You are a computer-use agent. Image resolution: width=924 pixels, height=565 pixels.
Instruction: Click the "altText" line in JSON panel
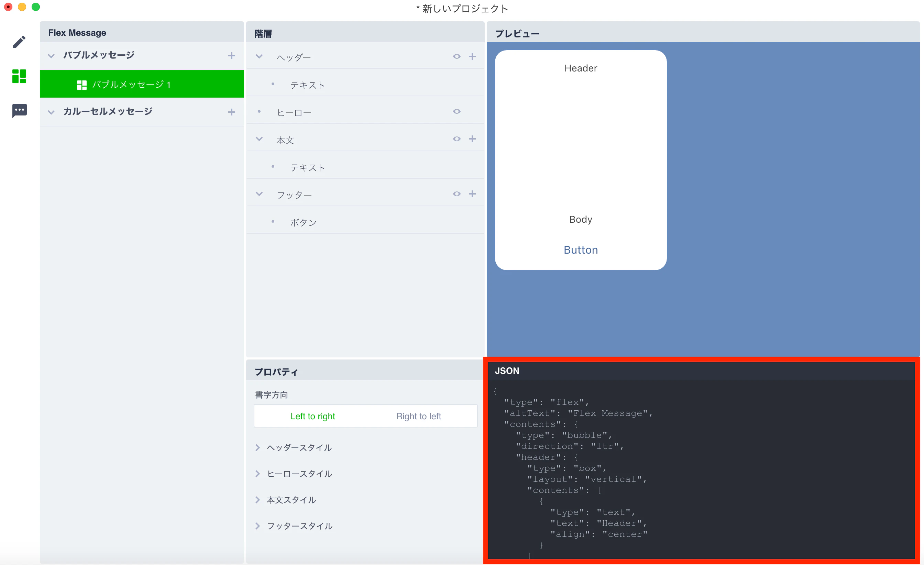click(x=578, y=413)
